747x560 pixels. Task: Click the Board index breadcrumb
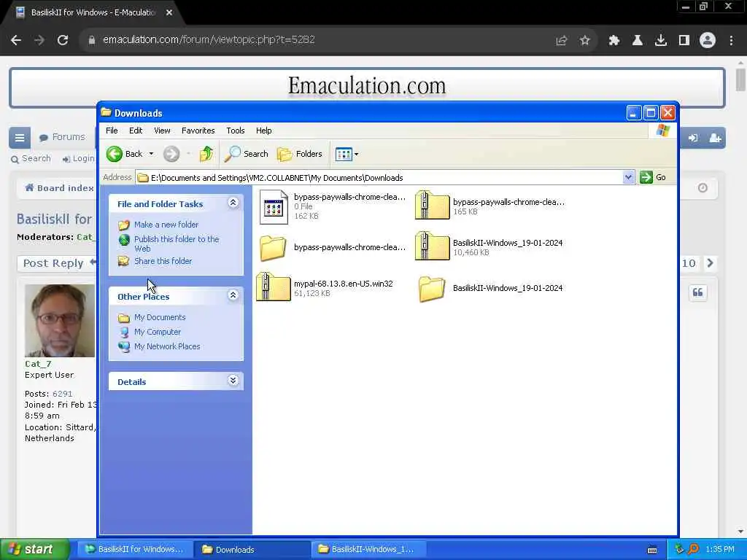pyautogui.click(x=60, y=188)
